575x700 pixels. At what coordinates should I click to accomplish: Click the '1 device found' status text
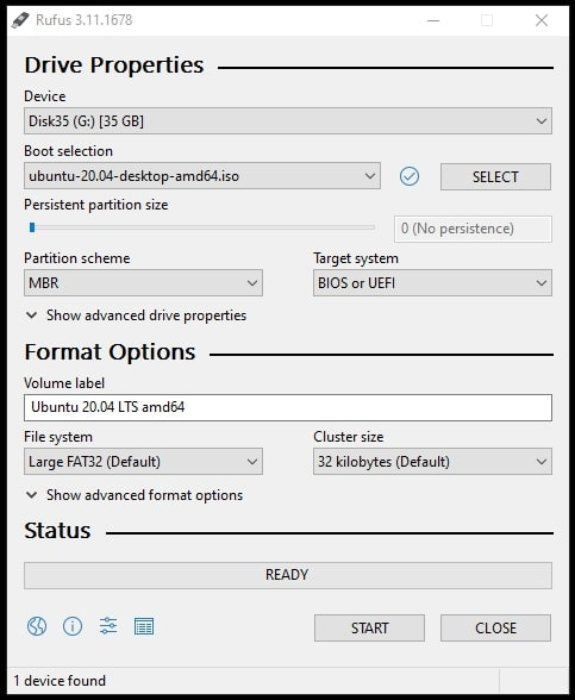pos(60,680)
